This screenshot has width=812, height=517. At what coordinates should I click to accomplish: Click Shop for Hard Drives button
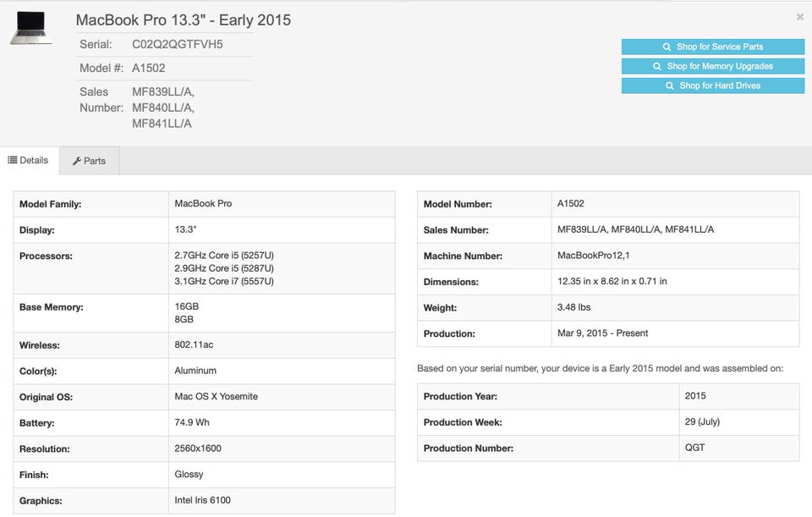click(x=712, y=85)
